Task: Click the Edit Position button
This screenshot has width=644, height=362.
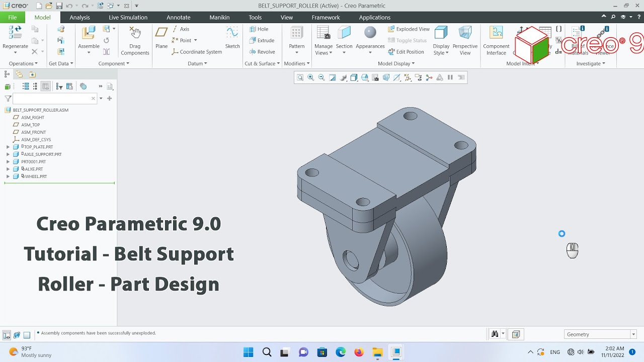Action: [x=406, y=52]
